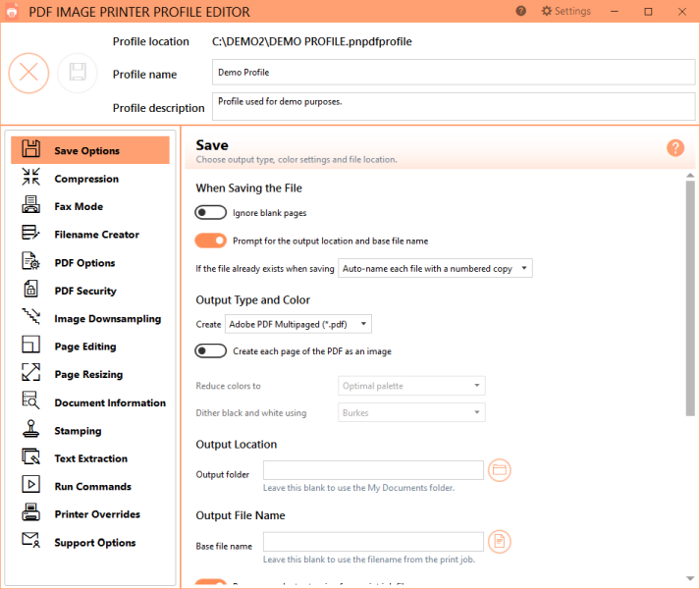The image size is (700, 589).
Task: Click the Page Editing icon
Action: click(x=30, y=345)
